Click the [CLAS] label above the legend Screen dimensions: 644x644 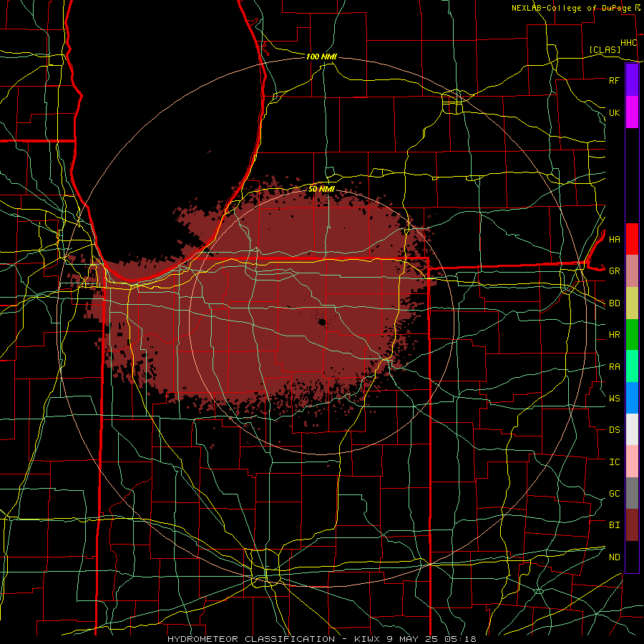tap(605, 49)
